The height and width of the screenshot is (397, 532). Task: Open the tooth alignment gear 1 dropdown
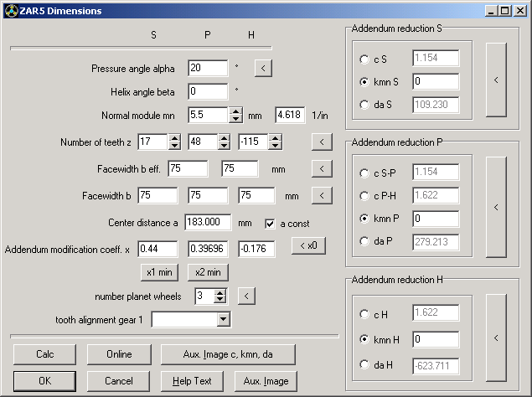click(223, 319)
